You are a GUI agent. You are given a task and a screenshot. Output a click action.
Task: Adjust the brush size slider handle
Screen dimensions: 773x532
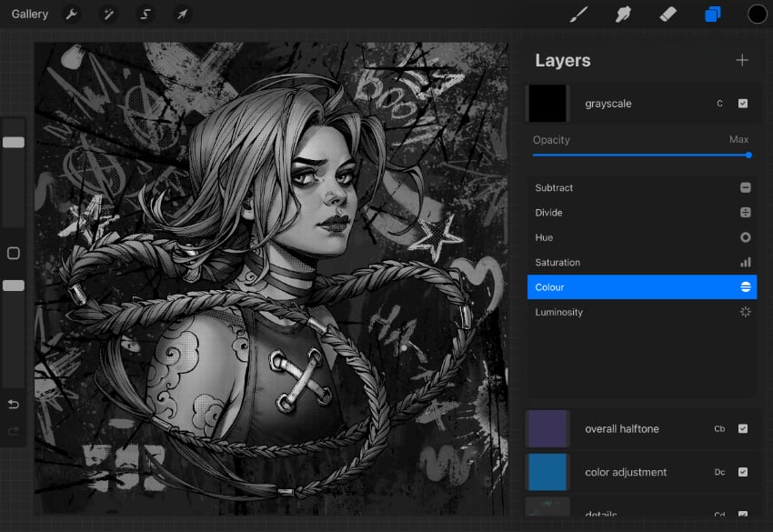(x=14, y=143)
